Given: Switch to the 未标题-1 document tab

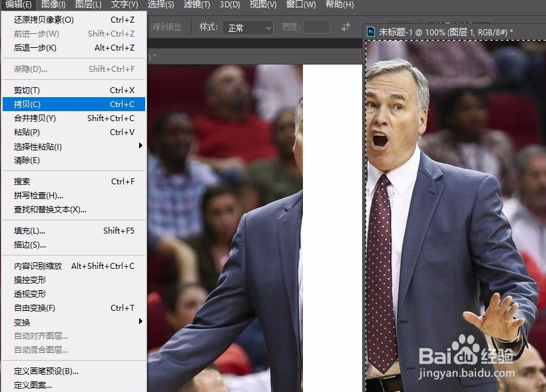Looking at the screenshot, I should 445,32.
